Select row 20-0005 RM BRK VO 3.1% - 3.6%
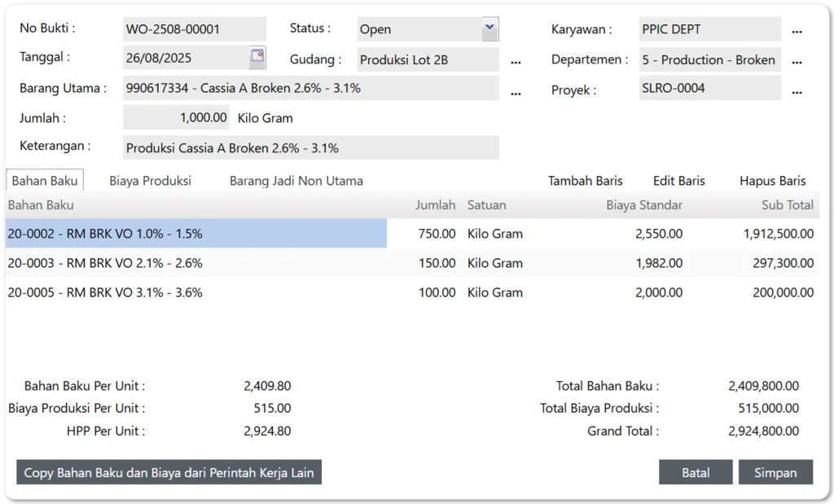The height and width of the screenshot is (504, 834). coord(105,292)
